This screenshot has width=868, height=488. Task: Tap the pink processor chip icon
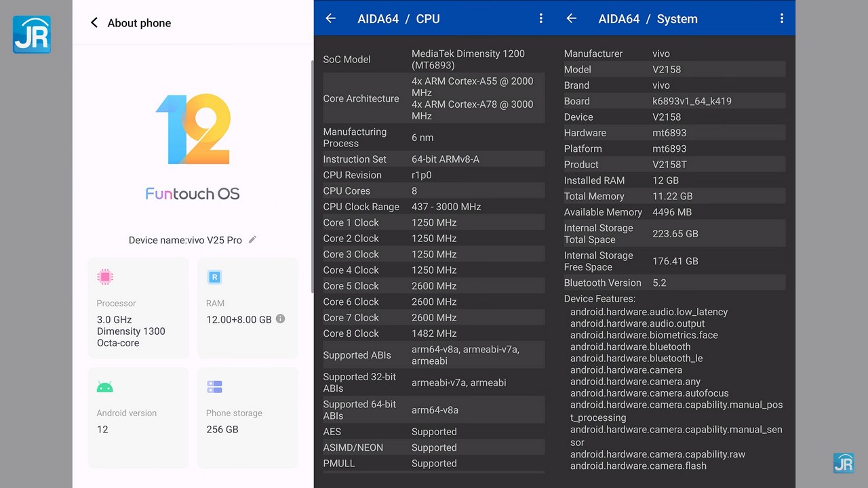coord(104,277)
